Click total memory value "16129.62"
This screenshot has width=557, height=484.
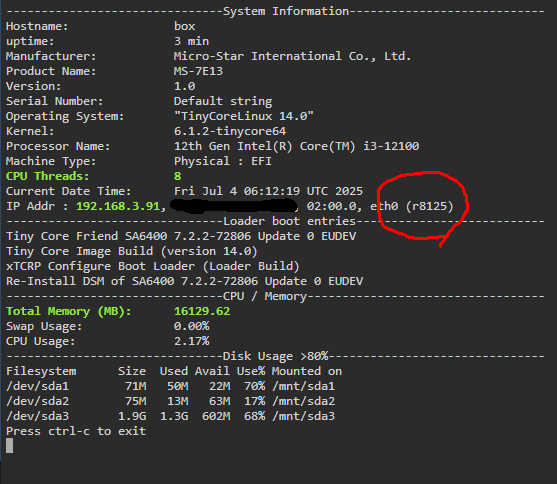202,311
